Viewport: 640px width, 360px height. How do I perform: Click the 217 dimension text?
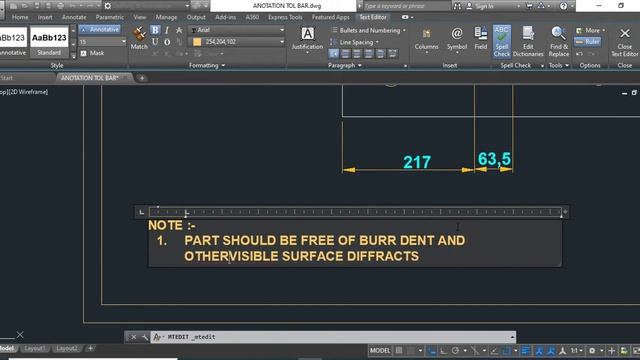click(417, 162)
